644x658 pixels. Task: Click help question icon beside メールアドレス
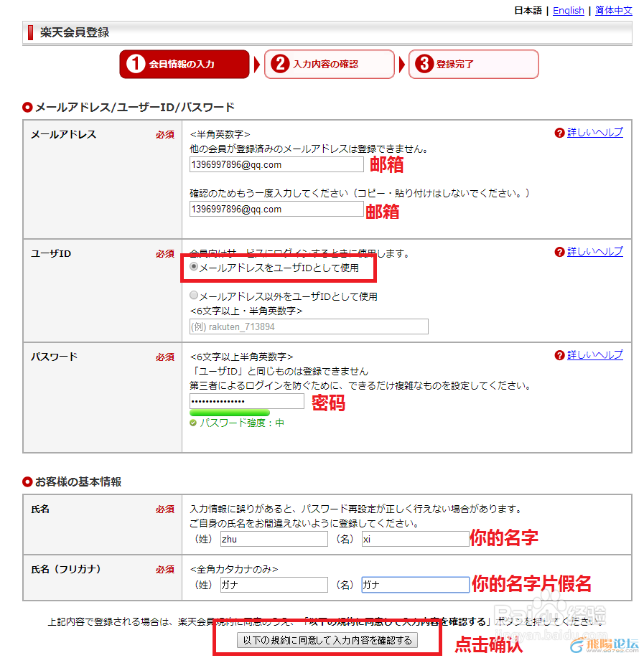point(559,133)
